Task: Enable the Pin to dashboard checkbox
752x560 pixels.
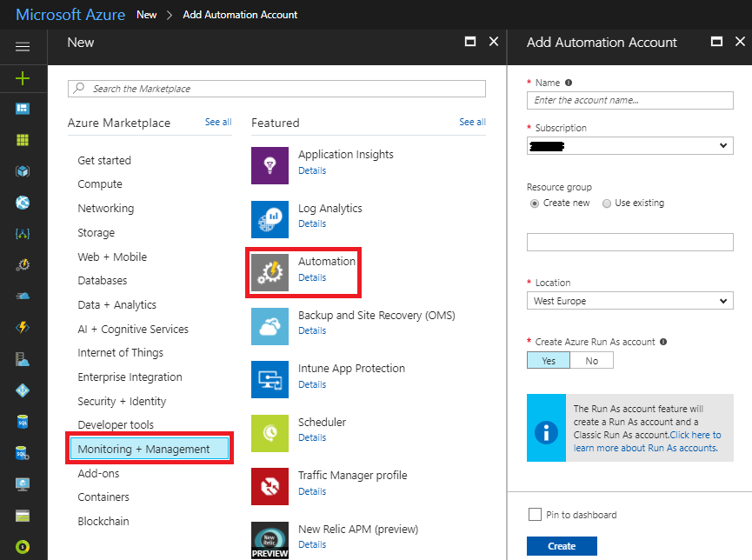Action: coord(535,514)
